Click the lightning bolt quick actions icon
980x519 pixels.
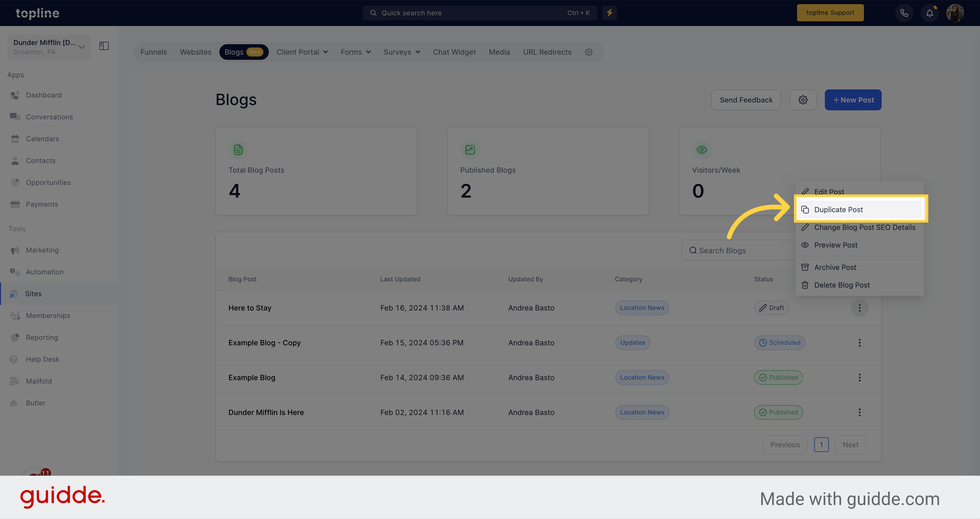tap(609, 13)
